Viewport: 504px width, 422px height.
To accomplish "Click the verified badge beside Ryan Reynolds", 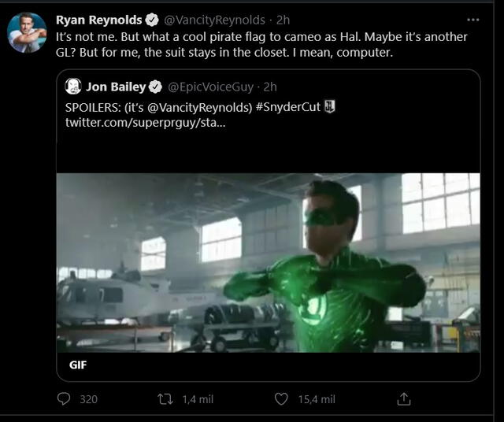I will [x=153, y=20].
